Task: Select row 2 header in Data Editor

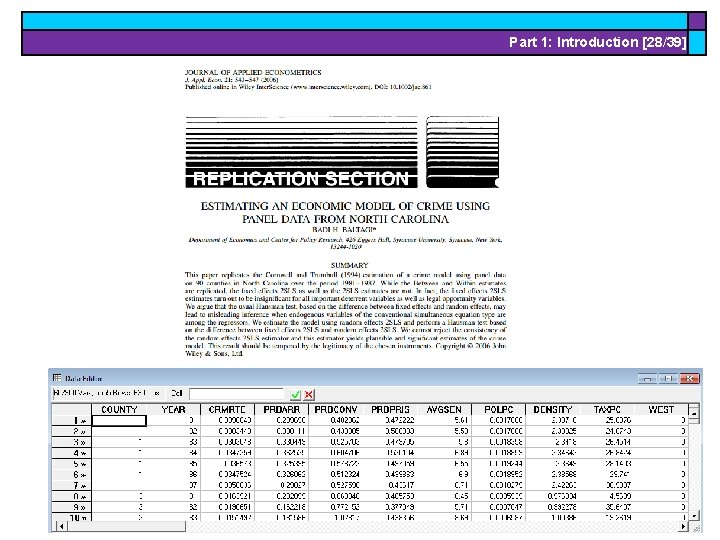Action: click(72, 431)
